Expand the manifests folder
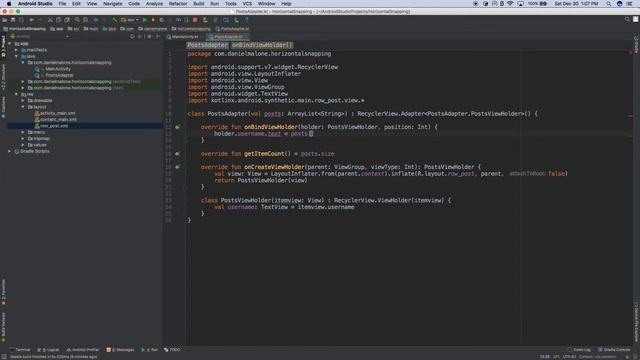Screen dimensions: 640x360 pos(16,50)
